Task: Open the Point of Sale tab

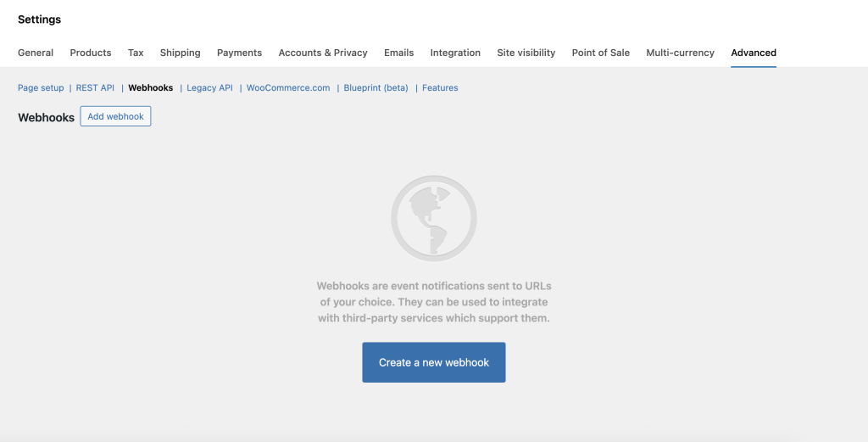Action: 601,53
